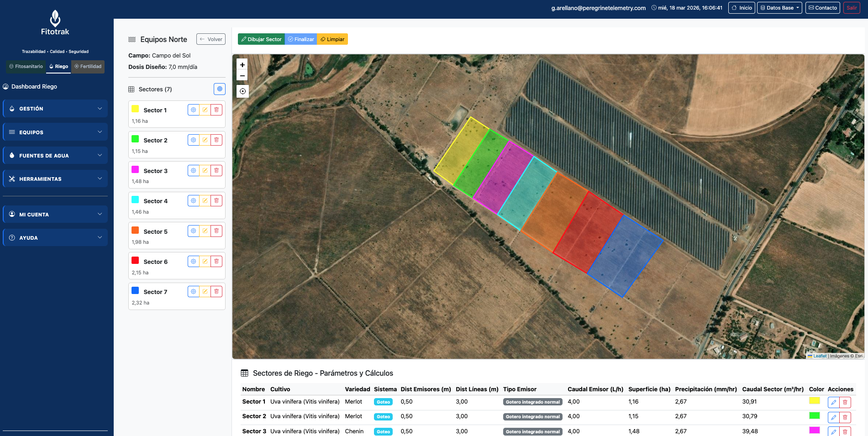This screenshot has height=436, width=868.
Task: Expand the Herramientas sidebar section
Action: 55,179
